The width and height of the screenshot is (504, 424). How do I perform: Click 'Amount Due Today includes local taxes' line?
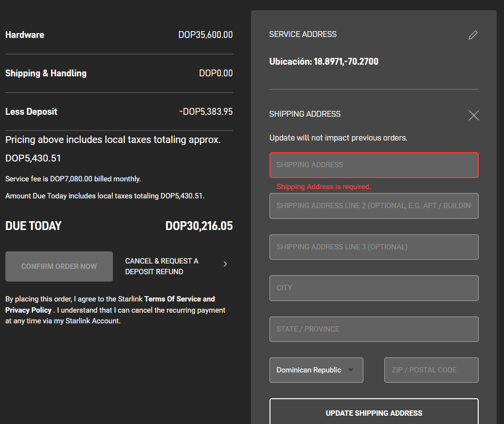click(x=105, y=196)
